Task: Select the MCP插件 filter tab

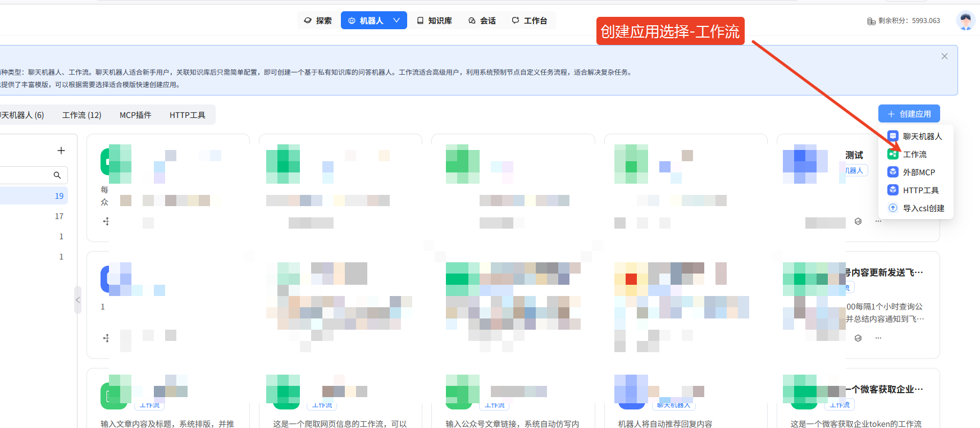Action: click(135, 115)
